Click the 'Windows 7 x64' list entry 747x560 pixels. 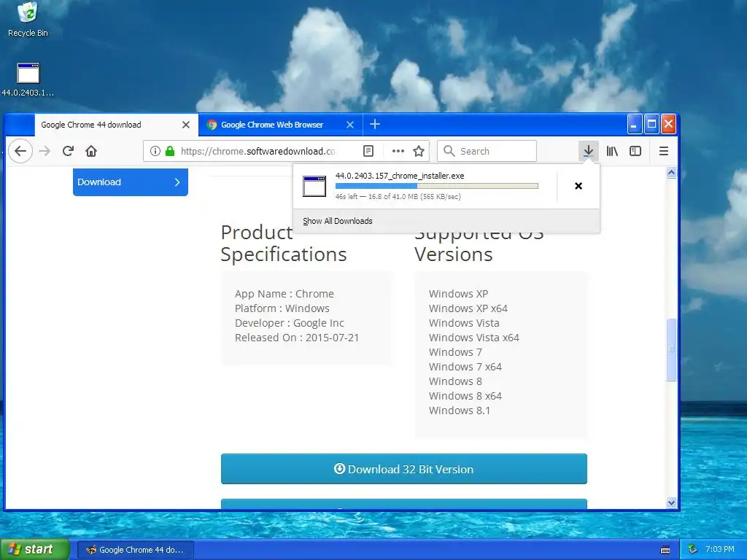(465, 367)
